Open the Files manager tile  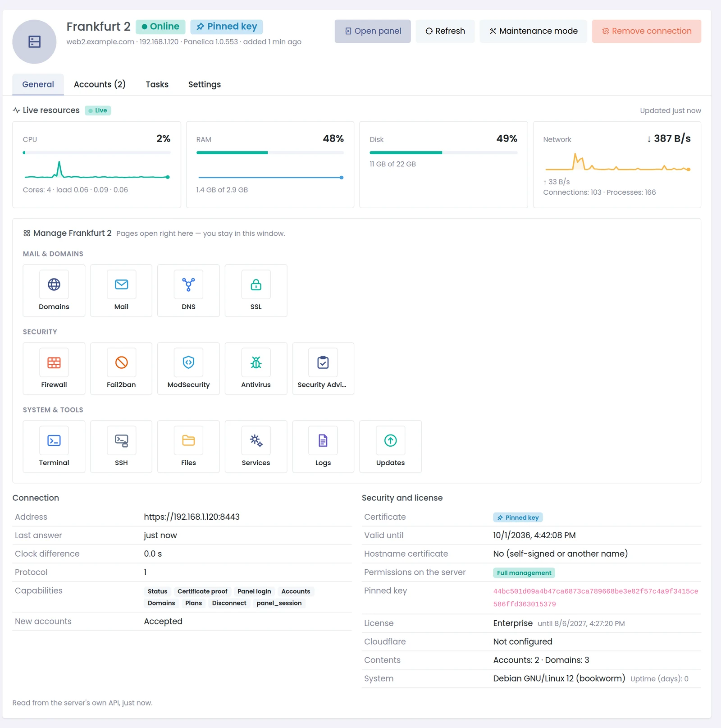point(188,446)
